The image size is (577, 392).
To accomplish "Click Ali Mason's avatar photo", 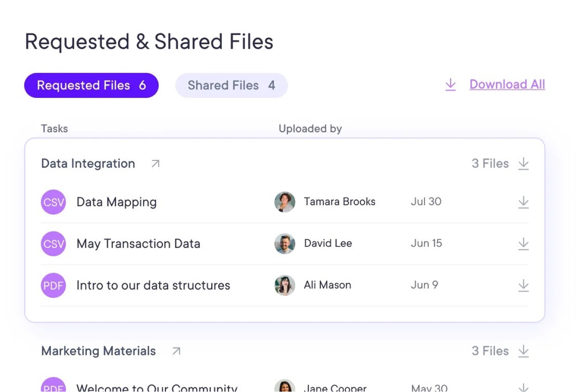I will (x=284, y=285).
